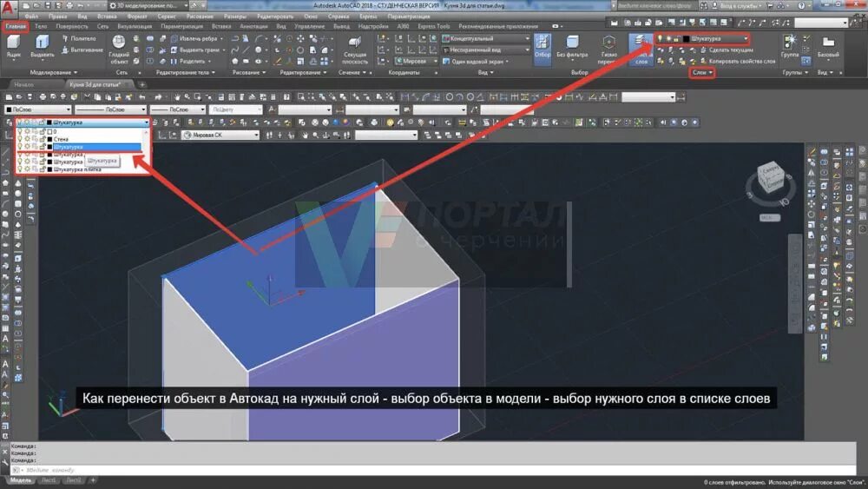868x489 pixels.
Task: Toggle freeze sun icon for layer Стена
Action: click(x=27, y=139)
